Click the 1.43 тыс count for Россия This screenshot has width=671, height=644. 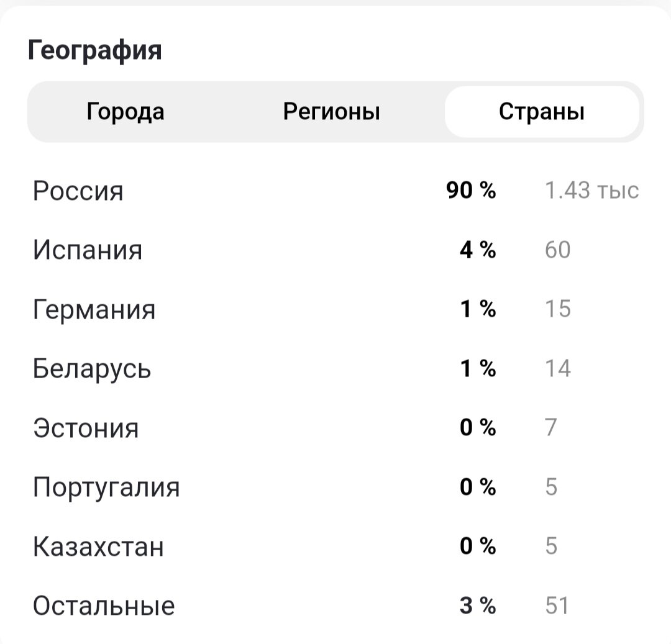591,191
